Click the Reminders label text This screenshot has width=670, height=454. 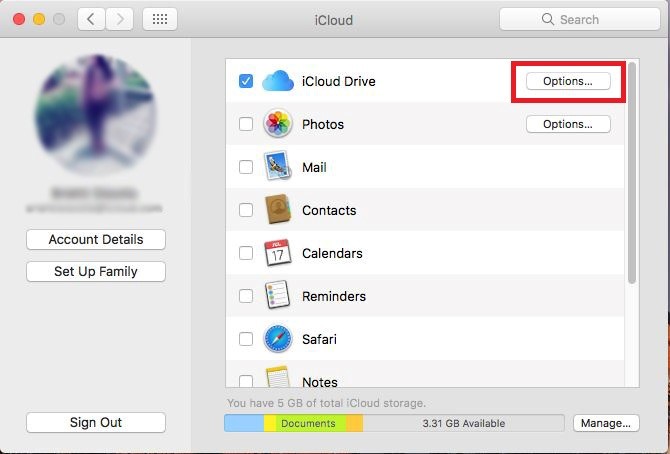tap(334, 296)
